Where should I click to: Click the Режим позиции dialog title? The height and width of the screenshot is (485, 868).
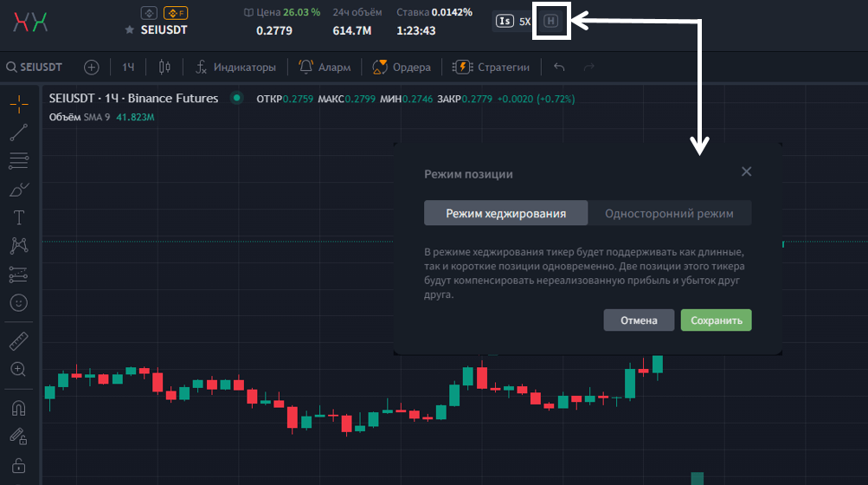(x=468, y=174)
